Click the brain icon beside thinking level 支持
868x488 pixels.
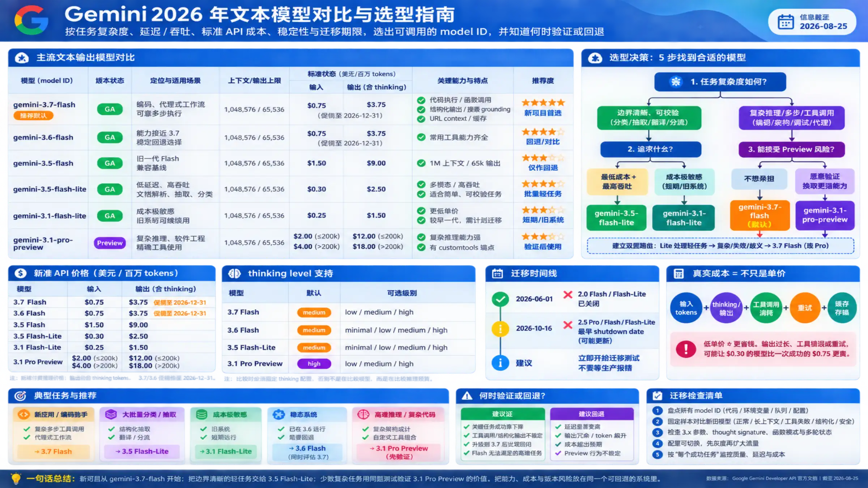[234, 274]
